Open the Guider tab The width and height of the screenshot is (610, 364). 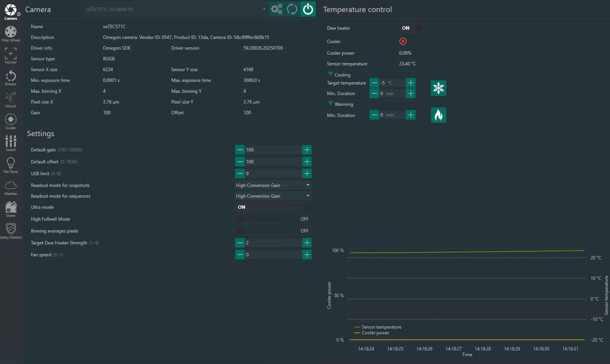(x=11, y=122)
